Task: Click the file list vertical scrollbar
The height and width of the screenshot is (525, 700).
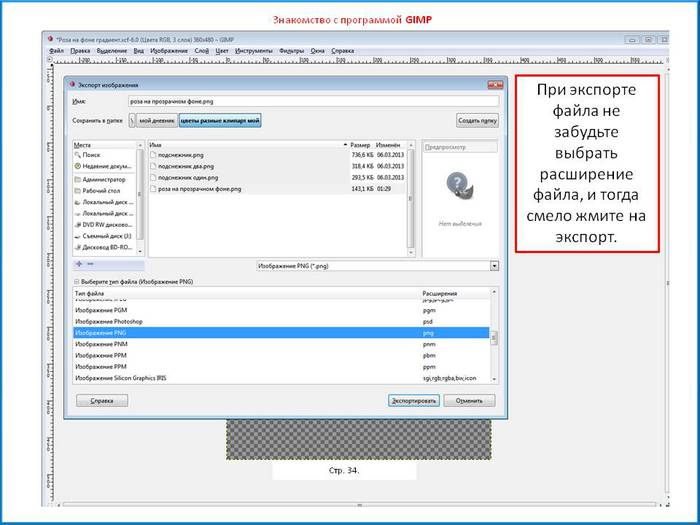Action: pyautogui.click(x=411, y=199)
